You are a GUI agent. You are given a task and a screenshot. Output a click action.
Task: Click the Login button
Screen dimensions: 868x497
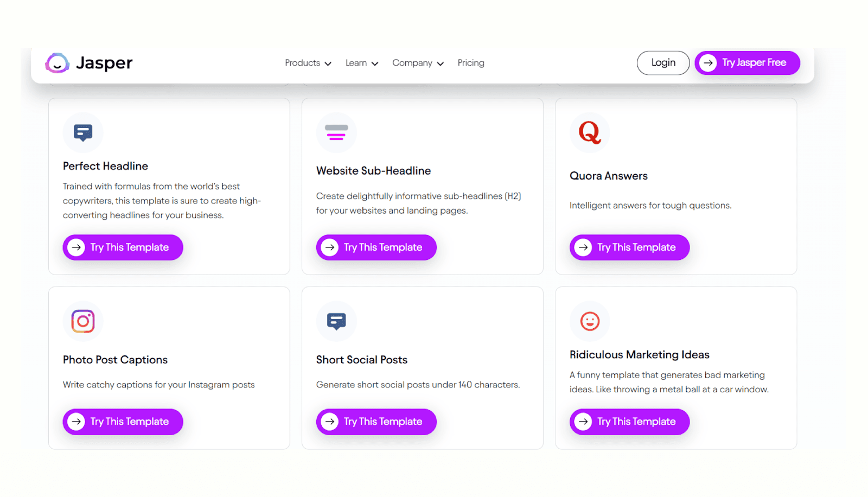pos(663,63)
